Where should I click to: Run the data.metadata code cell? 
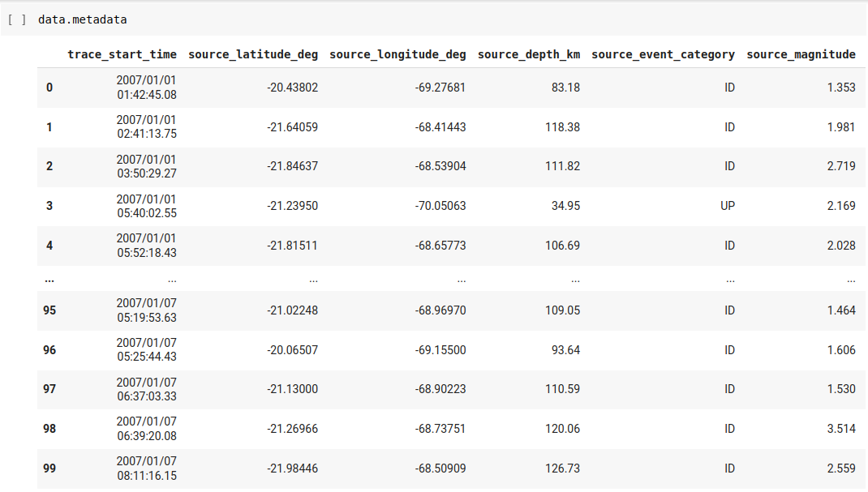[16, 19]
